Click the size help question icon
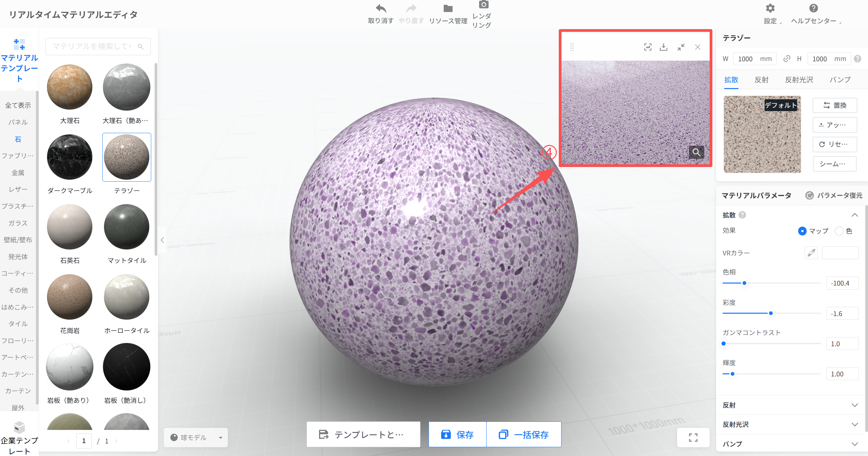This screenshot has height=456, width=868. point(857,59)
